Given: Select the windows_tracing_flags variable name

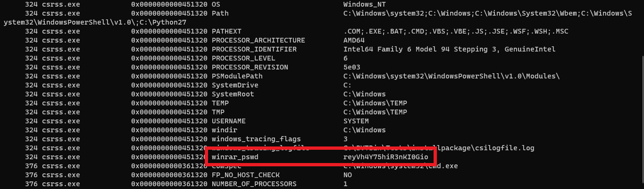Looking at the screenshot, I should [x=256, y=139].
